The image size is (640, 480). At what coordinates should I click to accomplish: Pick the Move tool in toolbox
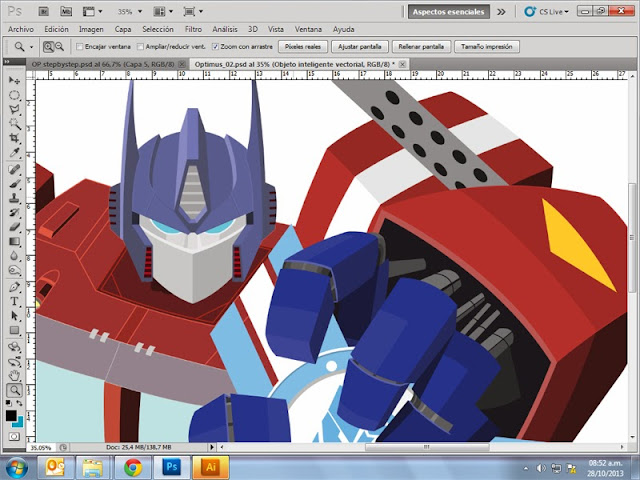coord(14,79)
